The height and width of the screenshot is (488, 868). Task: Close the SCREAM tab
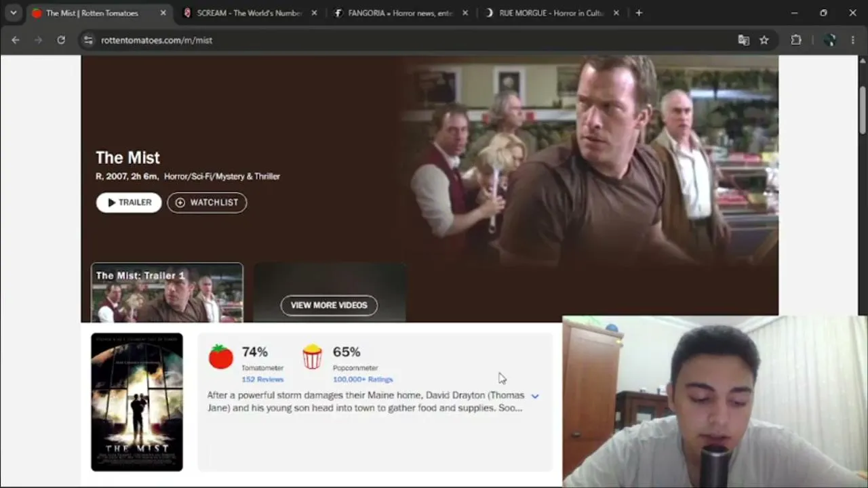[314, 13]
